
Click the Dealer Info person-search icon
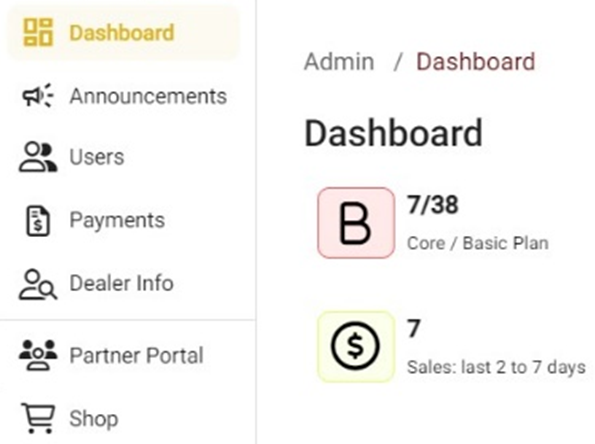pyautogui.click(x=38, y=284)
